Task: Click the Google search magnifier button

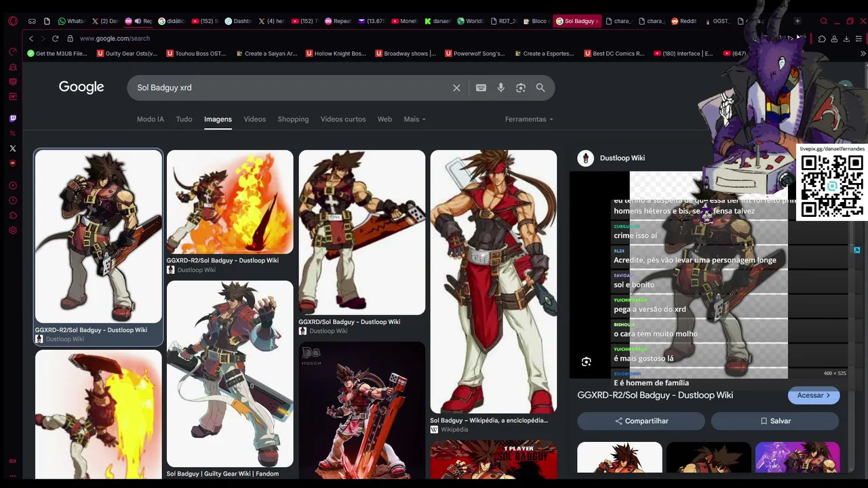Action: [x=540, y=87]
